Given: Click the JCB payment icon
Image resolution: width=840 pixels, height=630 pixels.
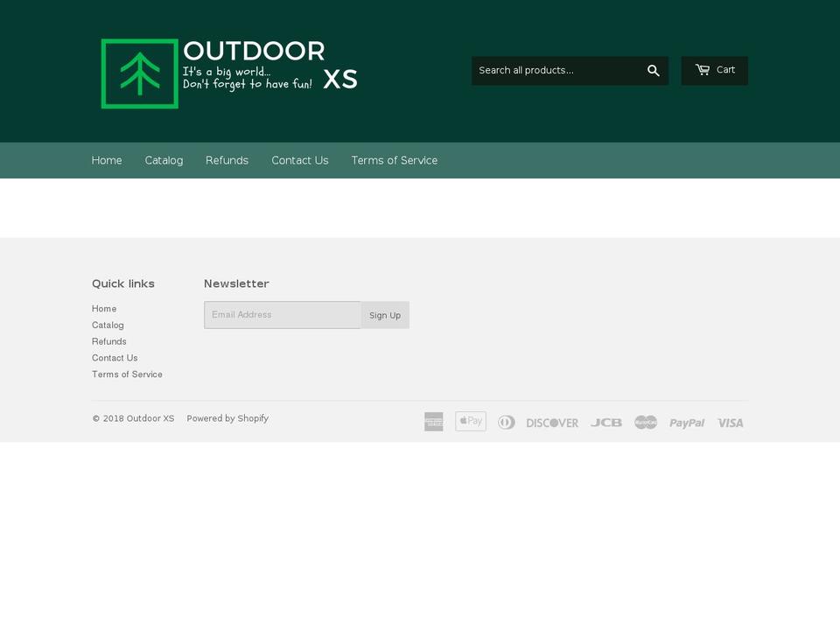Looking at the screenshot, I should click(606, 423).
